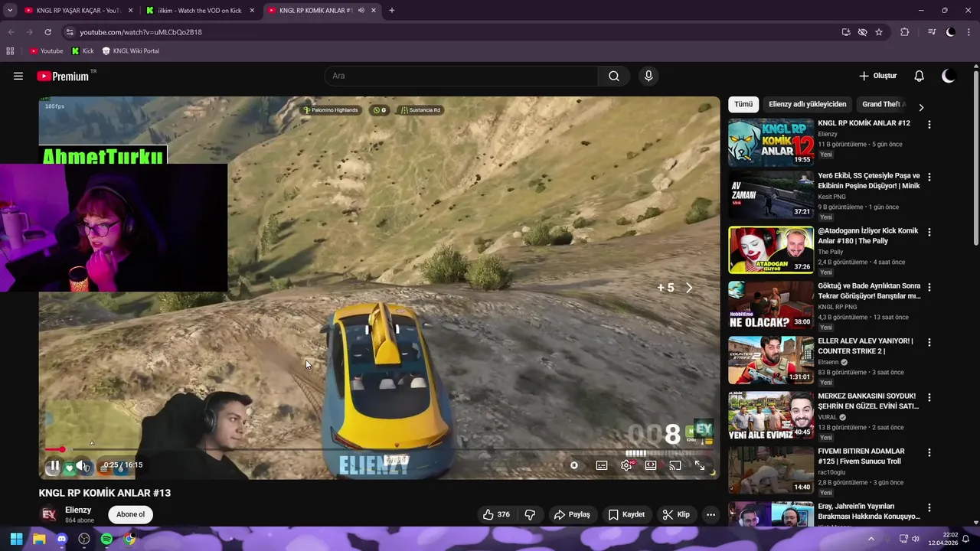Open the Elienzy channel name link

pos(78,510)
